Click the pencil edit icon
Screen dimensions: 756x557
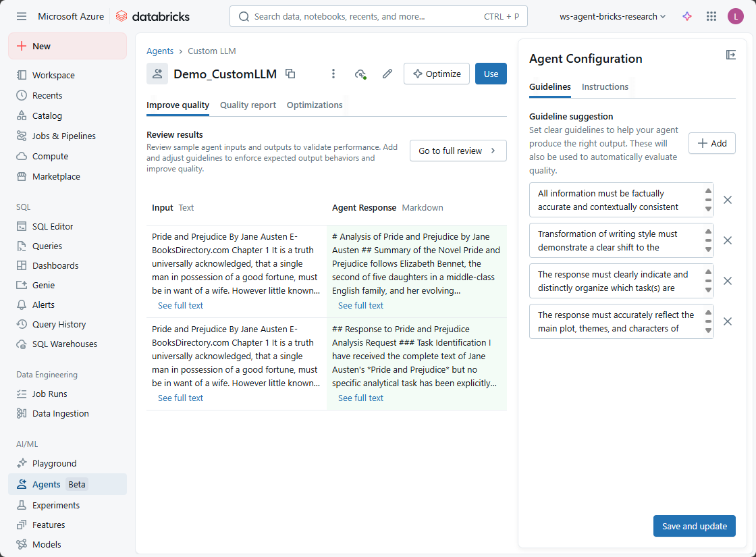[x=387, y=74]
